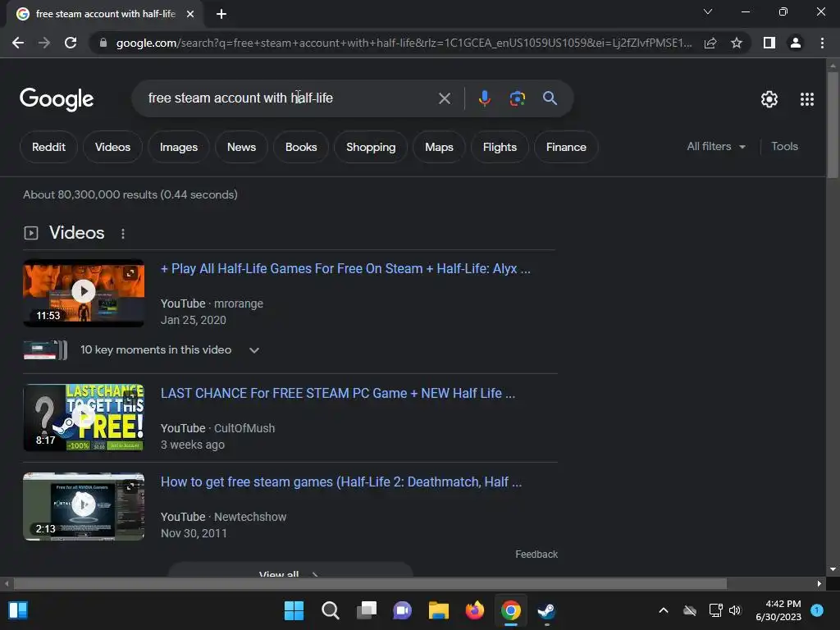Open Windows taskbar search
The image size is (840, 630).
(330, 610)
